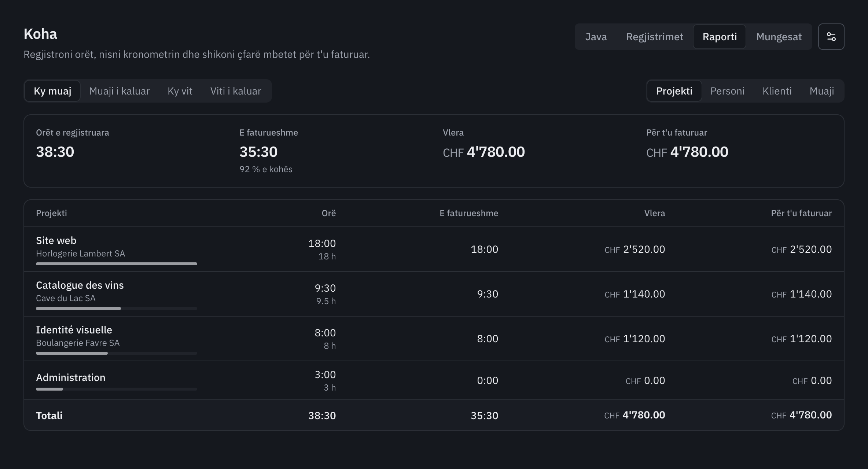Group report by Personi
Image resolution: width=868 pixels, height=469 pixels.
click(727, 91)
